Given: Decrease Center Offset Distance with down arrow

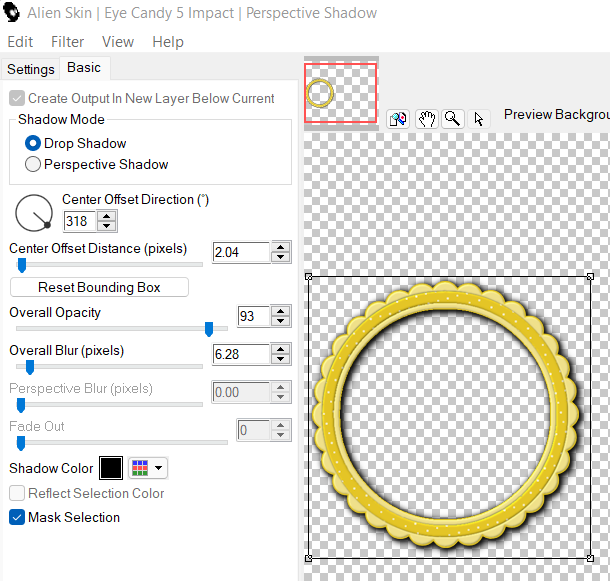Looking at the screenshot, I should click(281, 258).
